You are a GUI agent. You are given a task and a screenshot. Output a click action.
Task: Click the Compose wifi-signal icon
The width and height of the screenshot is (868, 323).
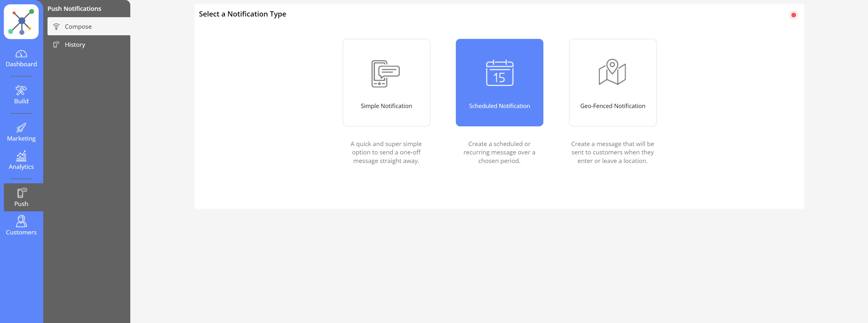tap(56, 27)
